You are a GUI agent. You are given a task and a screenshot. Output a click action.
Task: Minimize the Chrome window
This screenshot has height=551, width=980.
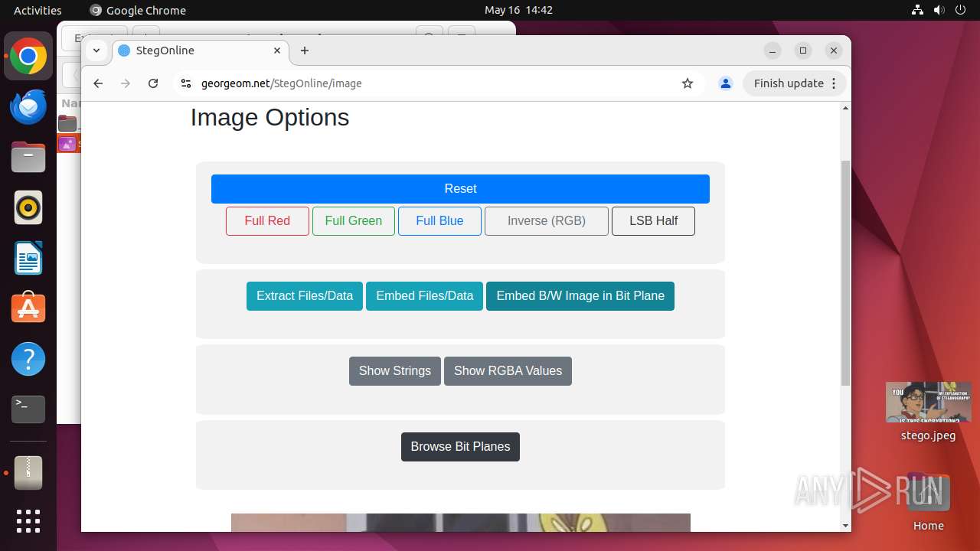coord(773,51)
